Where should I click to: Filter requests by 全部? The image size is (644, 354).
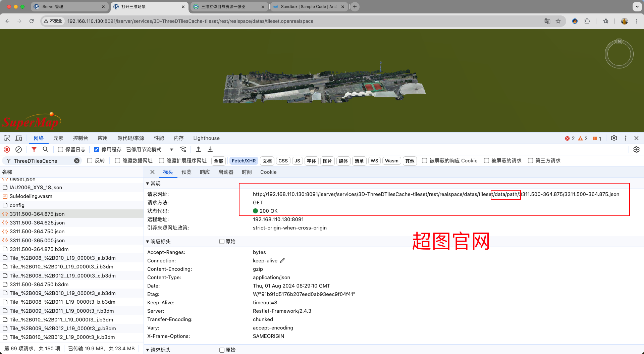tap(219, 161)
